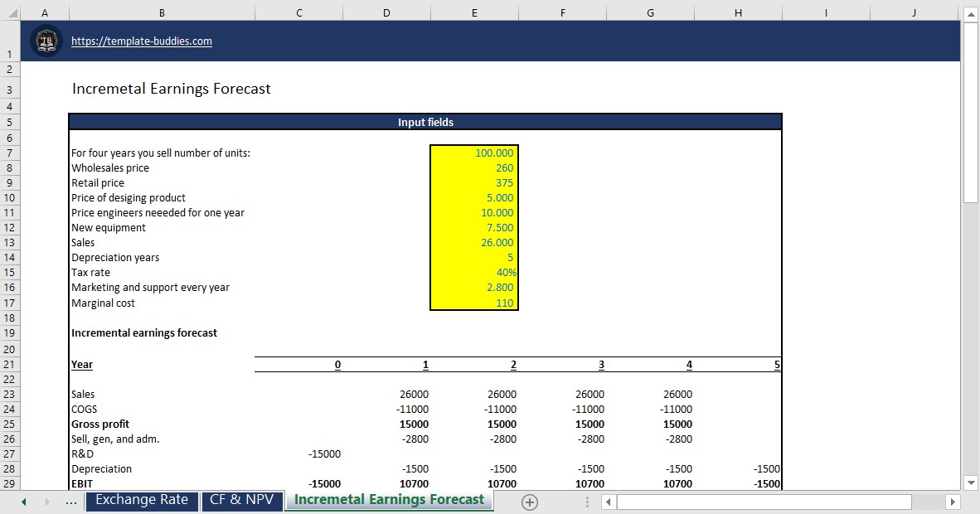Open the template-buddies.com hyperlink
980x514 pixels.
point(141,40)
